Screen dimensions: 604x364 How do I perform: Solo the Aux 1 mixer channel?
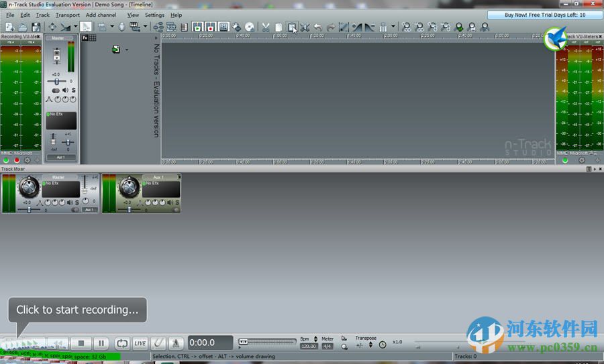pos(177,202)
